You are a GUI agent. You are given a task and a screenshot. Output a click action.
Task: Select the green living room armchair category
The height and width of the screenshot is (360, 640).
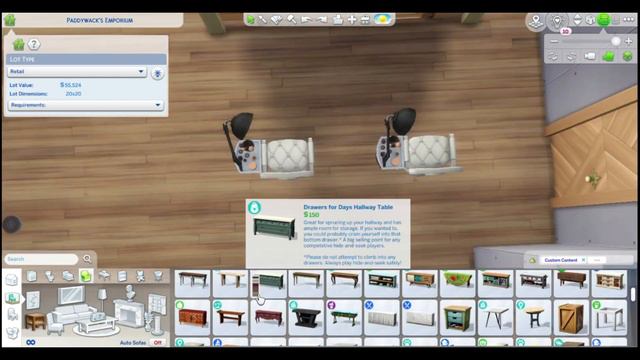[x=86, y=276]
